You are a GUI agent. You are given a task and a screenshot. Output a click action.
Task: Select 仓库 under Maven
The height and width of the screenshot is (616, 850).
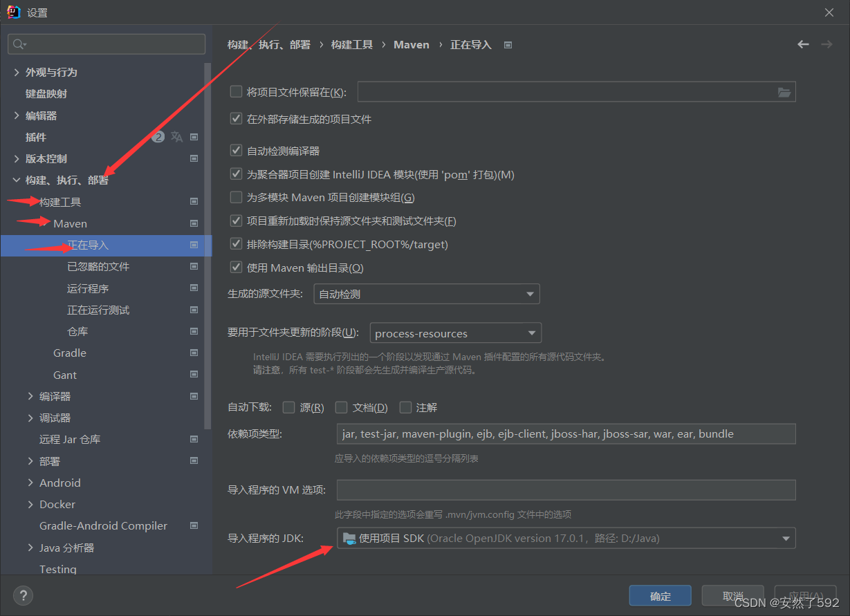77,331
